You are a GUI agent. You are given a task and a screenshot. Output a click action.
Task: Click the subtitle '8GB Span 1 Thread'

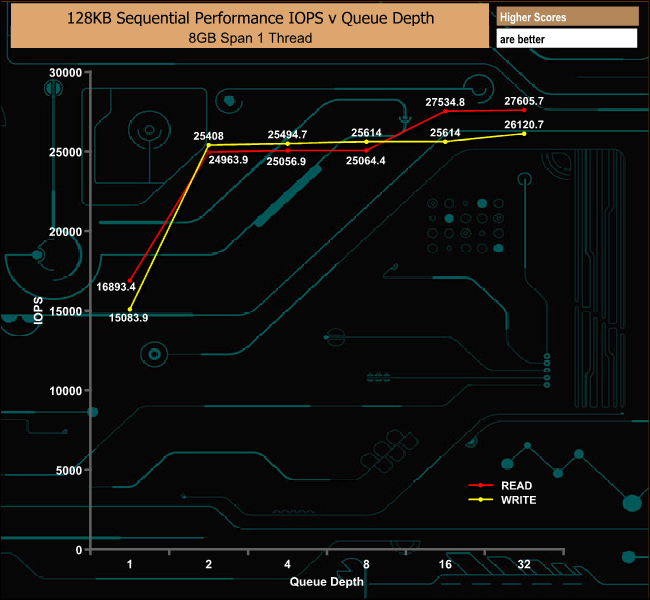click(x=250, y=38)
